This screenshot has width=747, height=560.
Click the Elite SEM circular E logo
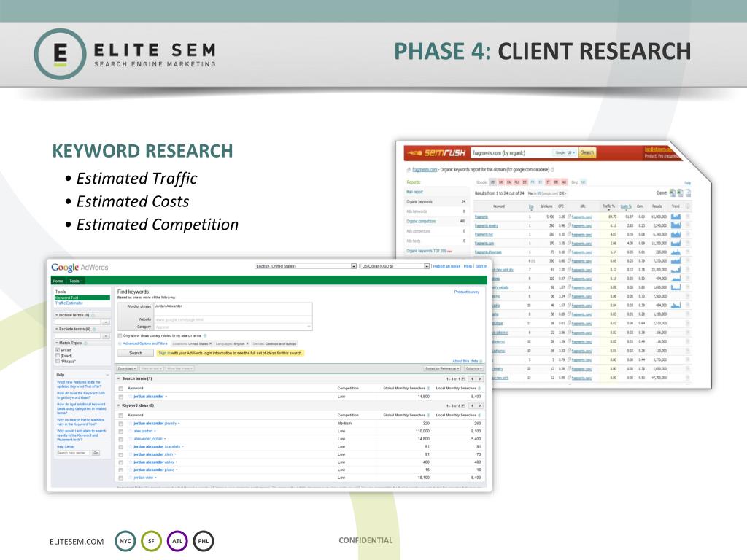60,54
